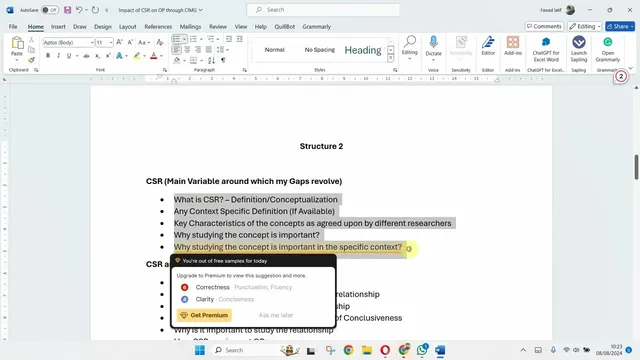Open the font name dropdown
The height and width of the screenshot is (360, 640).
92,42
